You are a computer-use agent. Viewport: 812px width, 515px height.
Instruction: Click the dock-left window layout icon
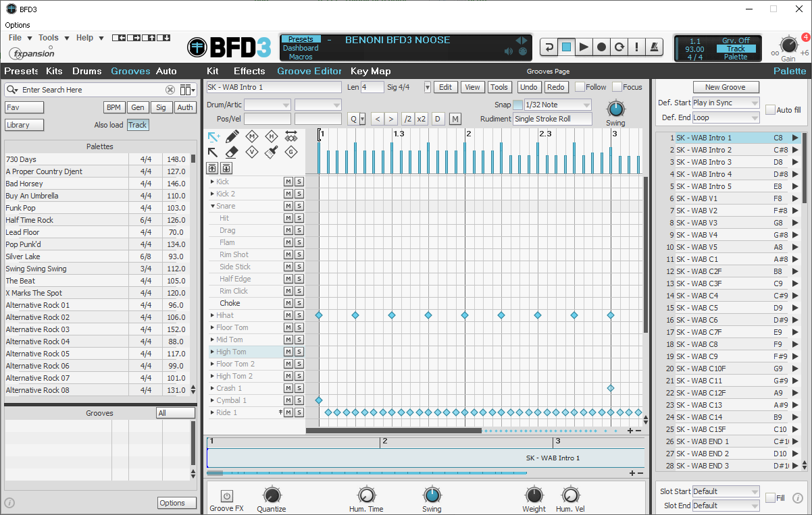point(119,38)
